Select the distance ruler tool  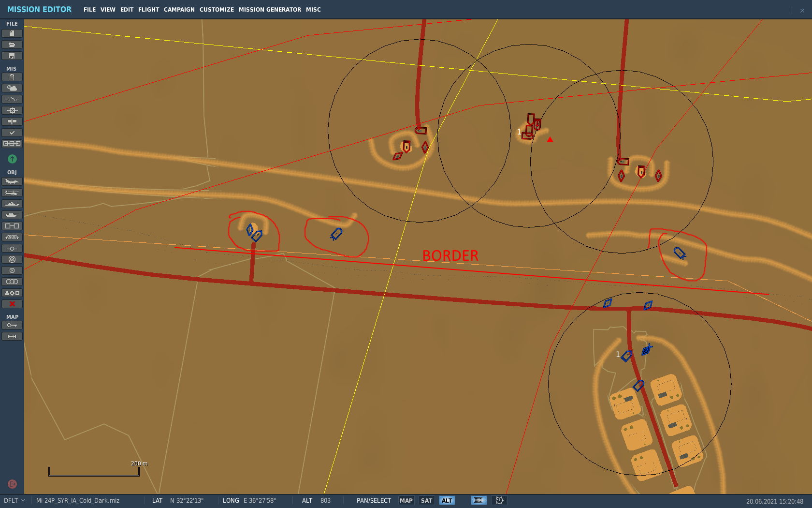click(x=12, y=336)
